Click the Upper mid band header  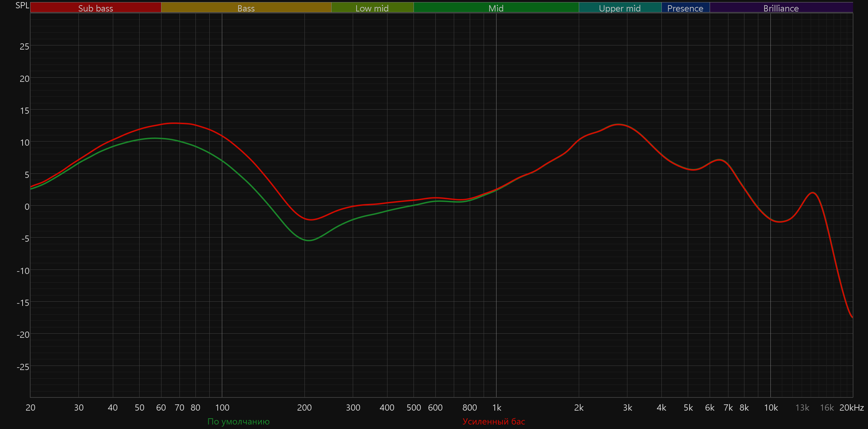coord(620,8)
